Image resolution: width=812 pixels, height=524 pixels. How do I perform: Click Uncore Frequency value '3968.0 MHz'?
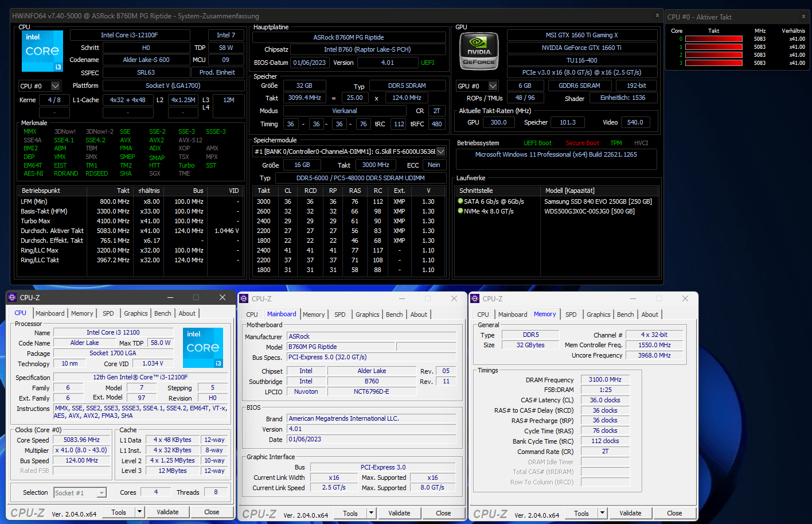(x=654, y=355)
